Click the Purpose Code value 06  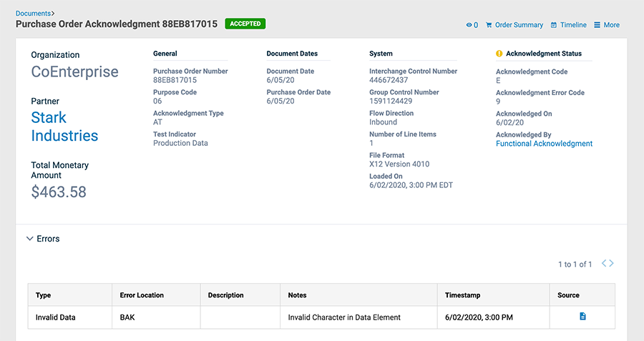click(x=157, y=101)
